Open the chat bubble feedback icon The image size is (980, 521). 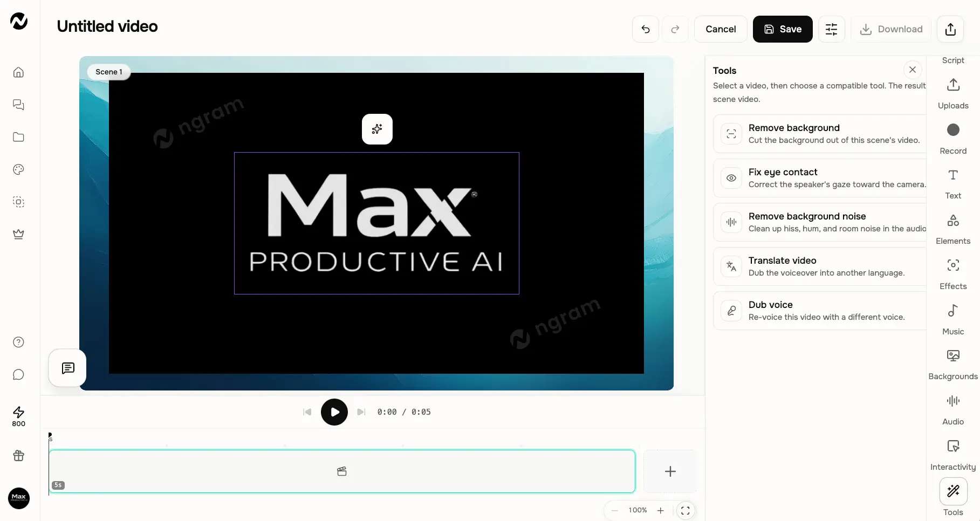(18, 374)
